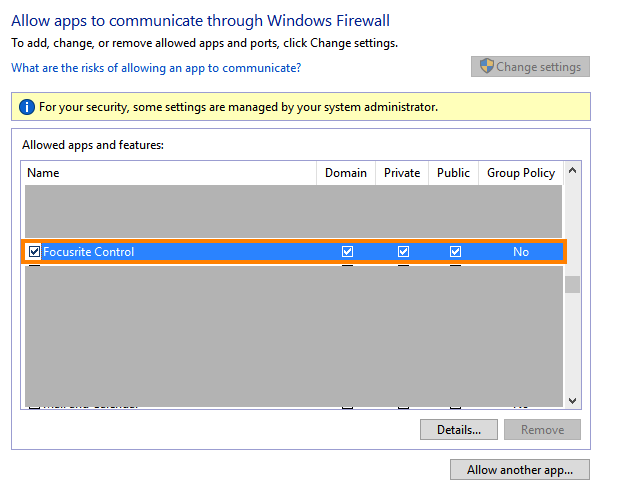The image size is (639, 495).
Task: Toggle Focusrite Control's Private checkbox
Action: point(403,251)
